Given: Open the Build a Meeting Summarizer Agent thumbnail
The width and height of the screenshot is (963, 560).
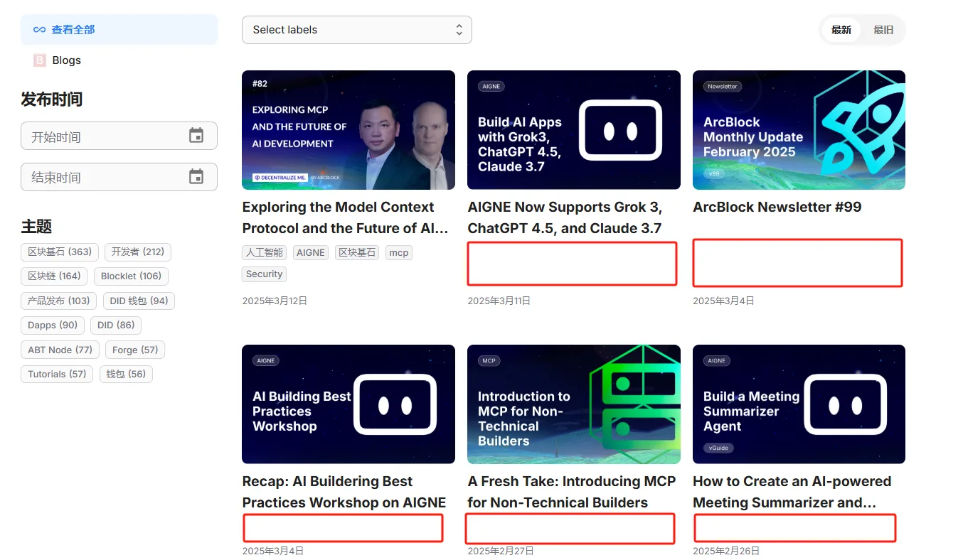Looking at the screenshot, I should pos(799,404).
